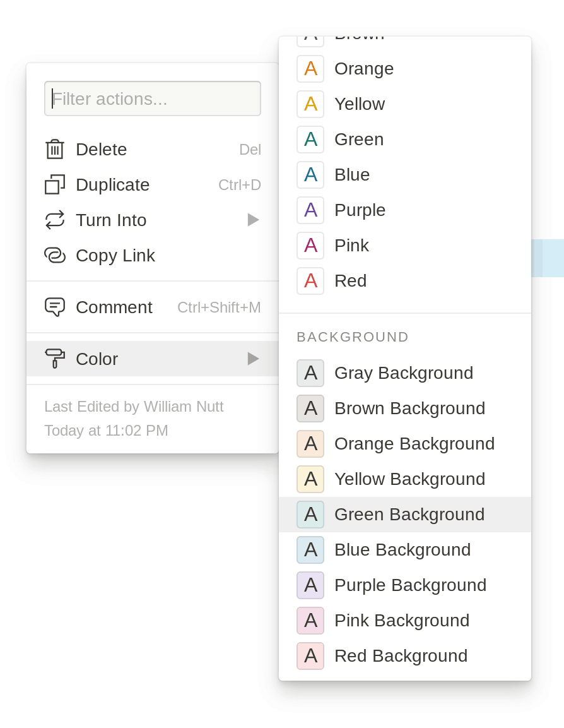The image size is (564, 728).
Task: Expand the Turn Into submenu chevron
Action: [253, 220]
